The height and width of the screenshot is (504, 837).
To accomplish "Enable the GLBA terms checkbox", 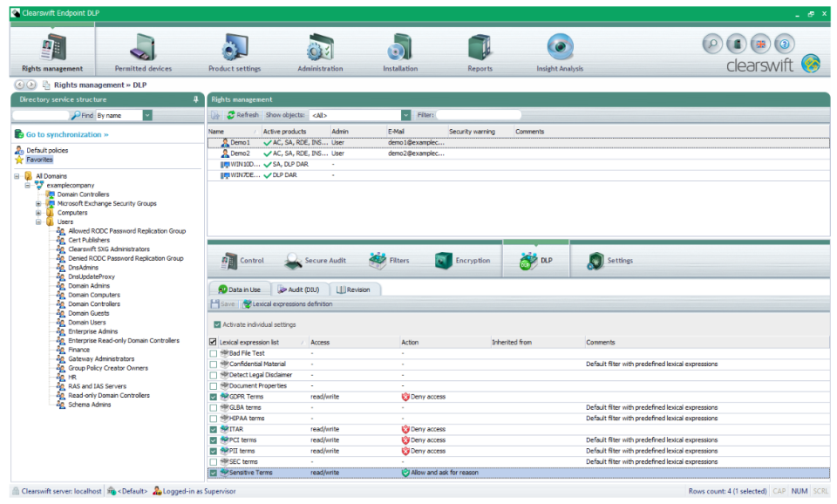I will coord(214,407).
